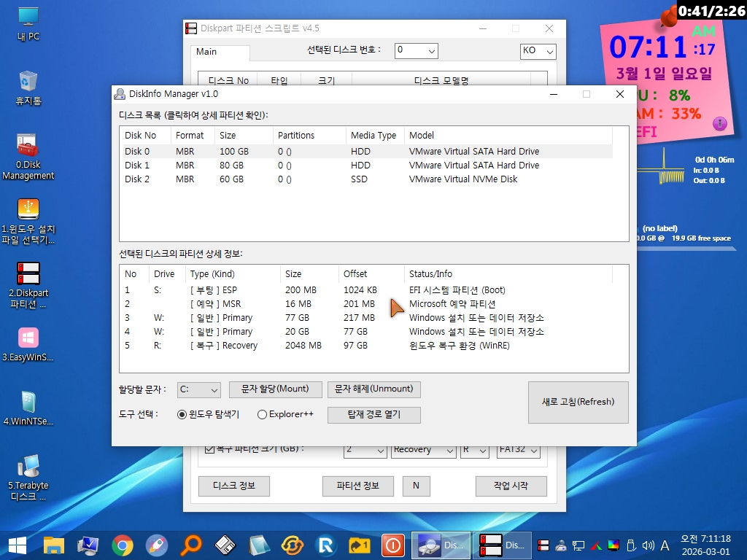Click the 문자 할당(Mount) button
This screenshot has width=747, height=560.
coord(275,389)
